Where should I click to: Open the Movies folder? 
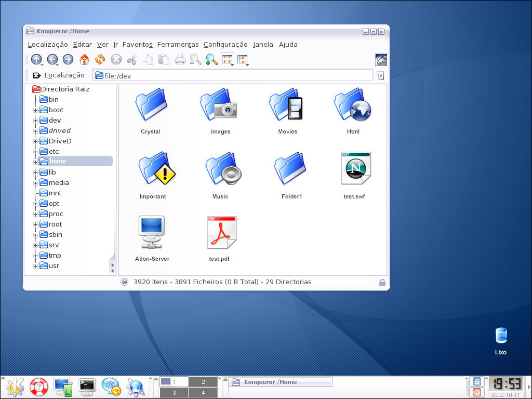point(287,111)
